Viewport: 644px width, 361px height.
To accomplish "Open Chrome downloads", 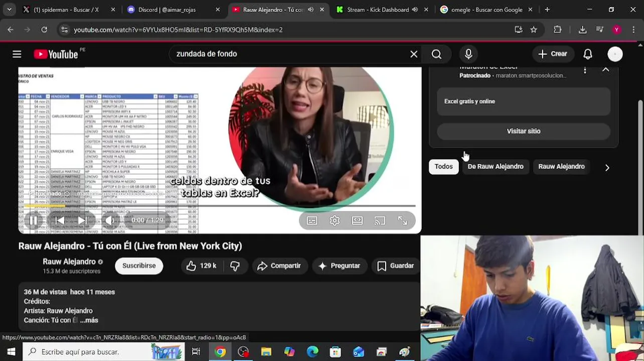I will point(582,30).
